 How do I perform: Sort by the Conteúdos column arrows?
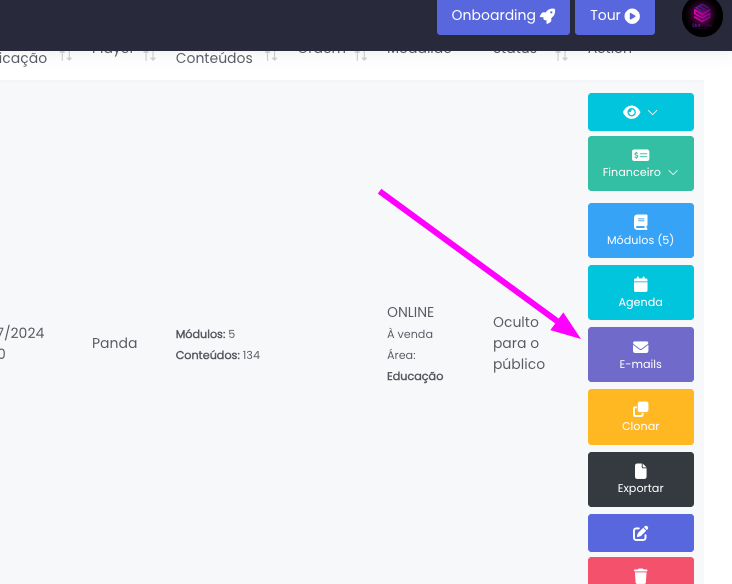coord(271,56)
